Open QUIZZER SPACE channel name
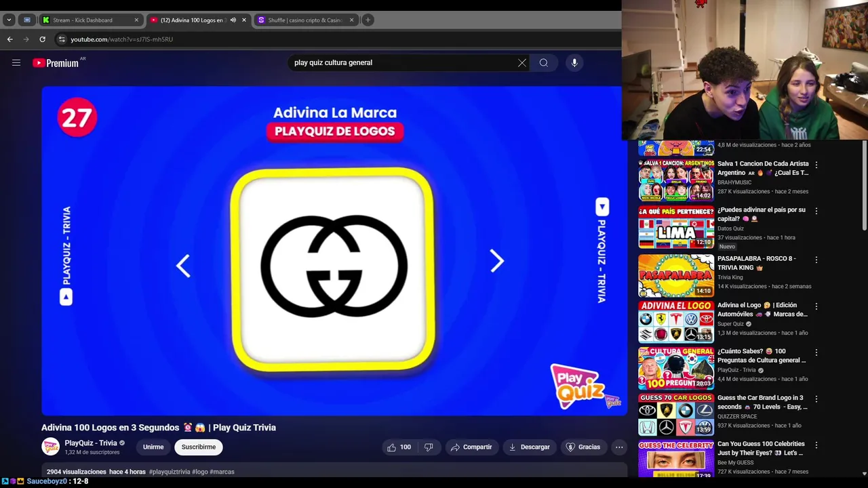The width and height of the screenshot is (868, 488). tap(737, 416)
